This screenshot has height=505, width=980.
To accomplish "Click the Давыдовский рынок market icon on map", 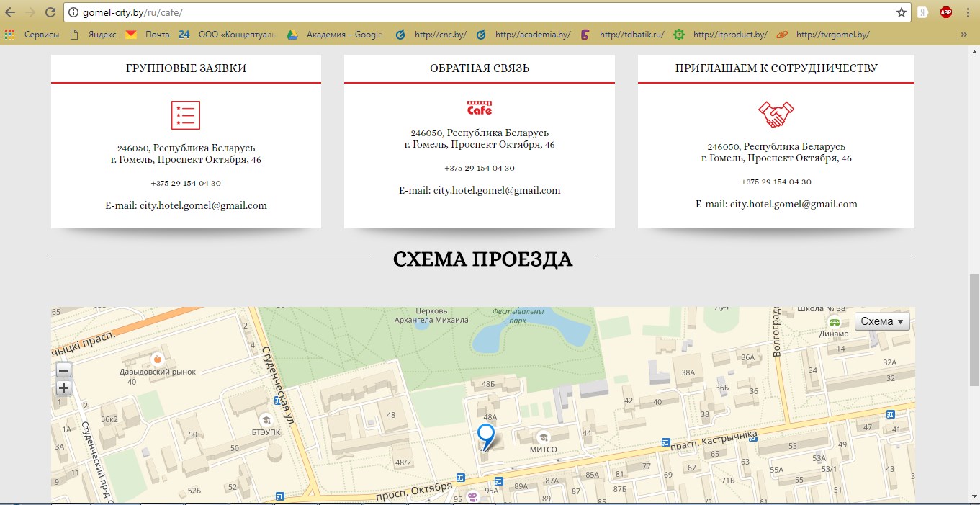I will 158,359.
